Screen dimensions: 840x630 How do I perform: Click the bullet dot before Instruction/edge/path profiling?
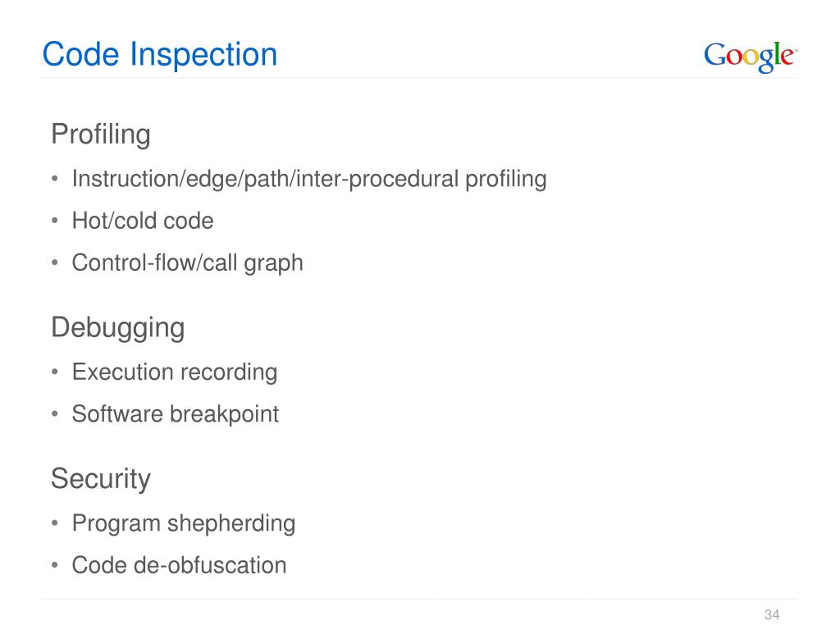55,179
